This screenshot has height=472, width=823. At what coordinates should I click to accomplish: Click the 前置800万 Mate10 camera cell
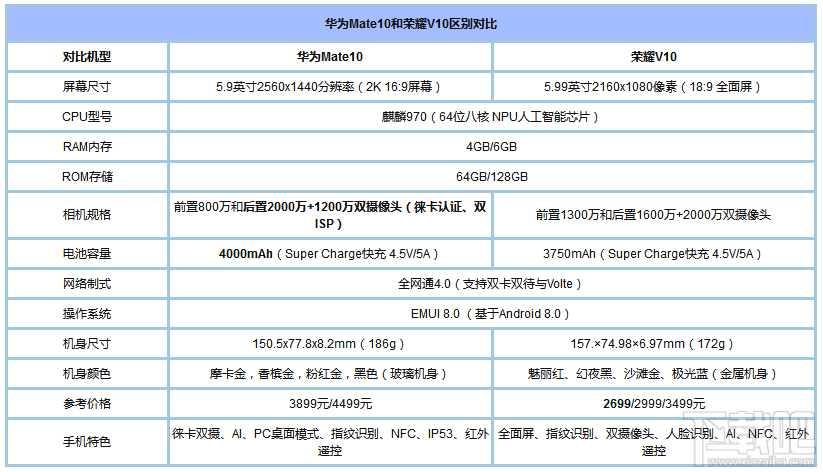point(330,215)
